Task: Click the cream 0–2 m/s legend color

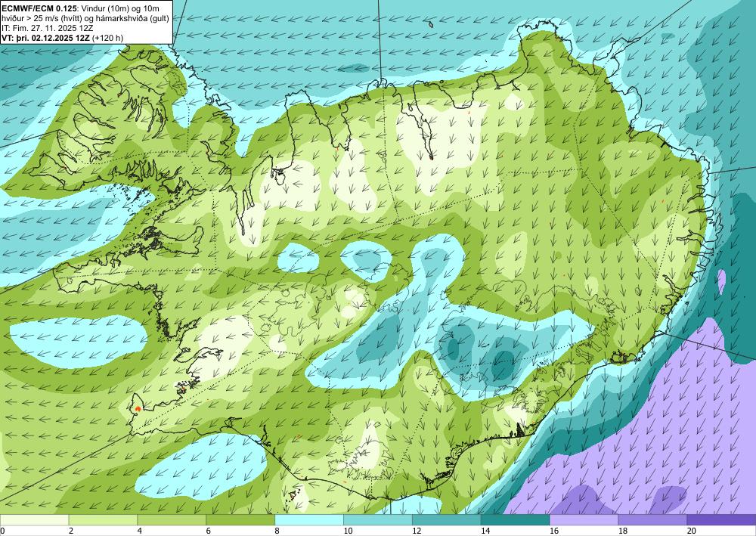Action: (34, 520)
